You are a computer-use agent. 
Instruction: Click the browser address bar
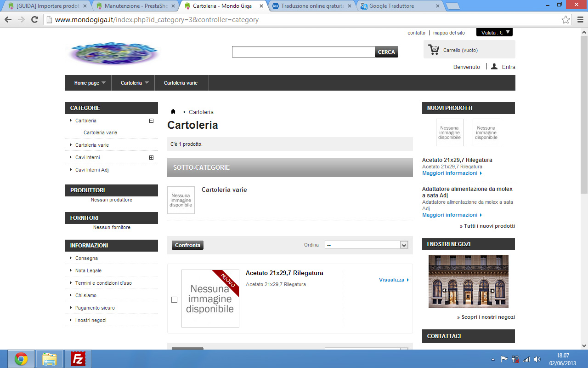click(x=307, y=20)
